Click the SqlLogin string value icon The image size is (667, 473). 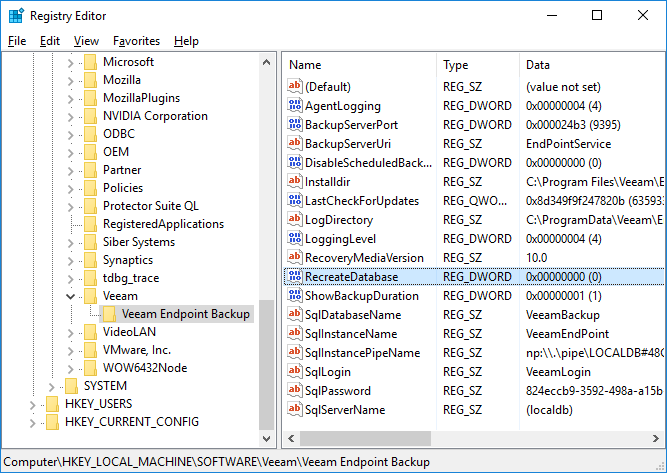295,372
